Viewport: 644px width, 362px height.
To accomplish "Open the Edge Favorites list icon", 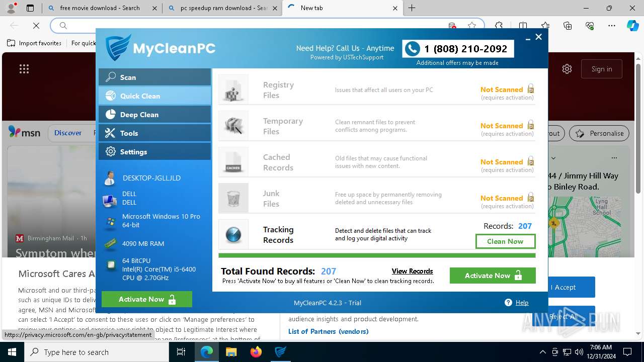I will pyautogui.click(x=545, y=26).
